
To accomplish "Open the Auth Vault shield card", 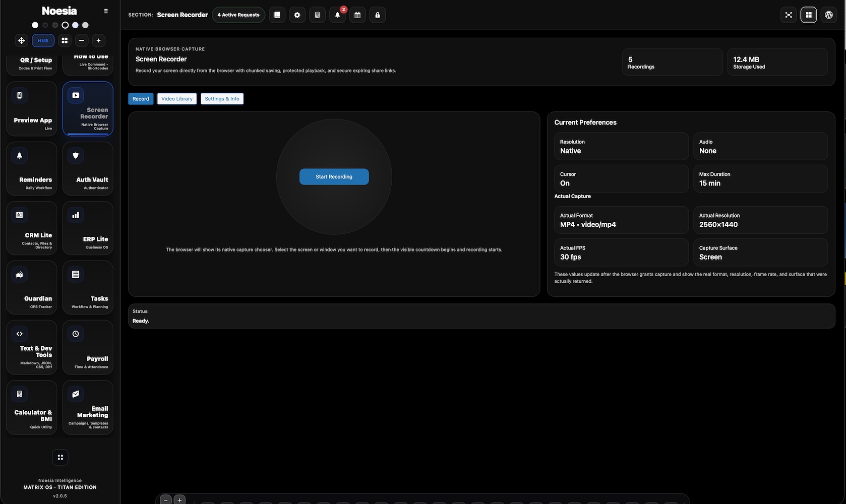I will pos(88,168).
